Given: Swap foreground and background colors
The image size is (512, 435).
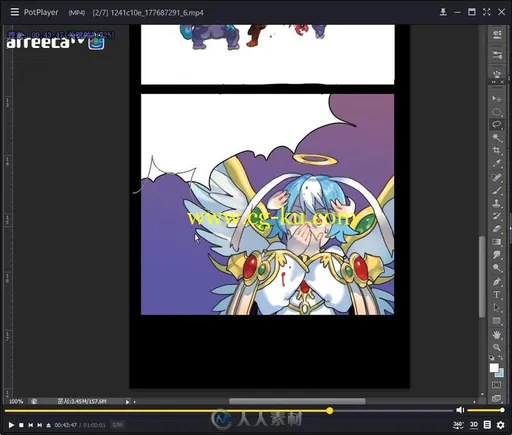Looking at the screenshot, I should pyautogui.click(x=501, y=358).
